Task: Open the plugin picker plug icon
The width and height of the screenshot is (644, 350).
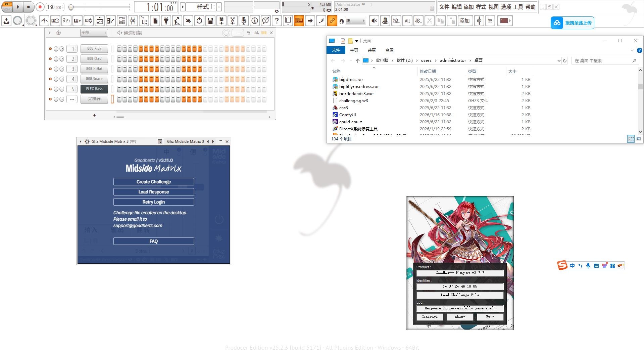Action: point(166,21)
